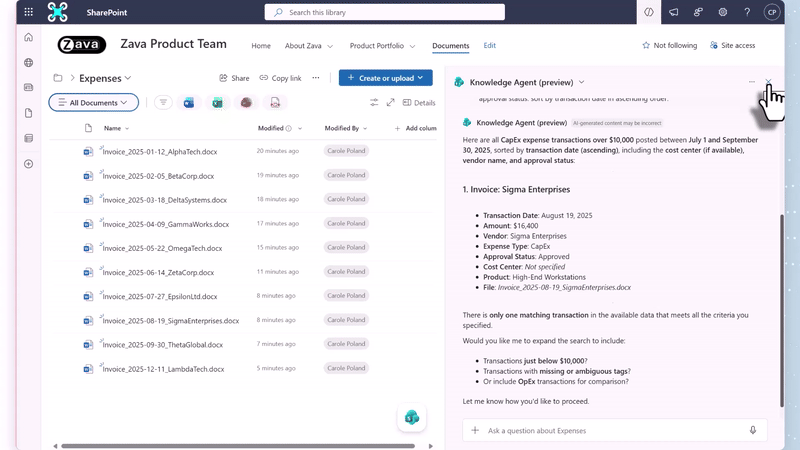Open the megaphone feedback icon
The image size is (800, 450).
pyautogui.click(x=673, y=12)
